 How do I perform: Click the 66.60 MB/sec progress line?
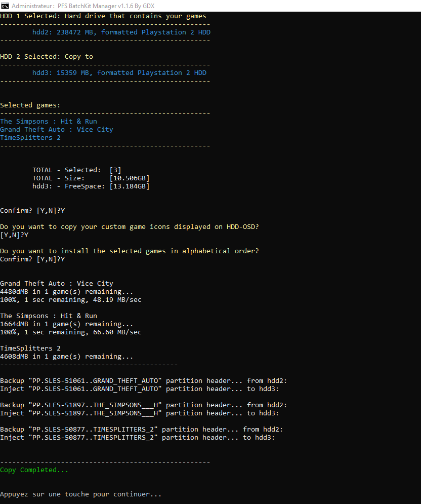click(x=71, y=332)
